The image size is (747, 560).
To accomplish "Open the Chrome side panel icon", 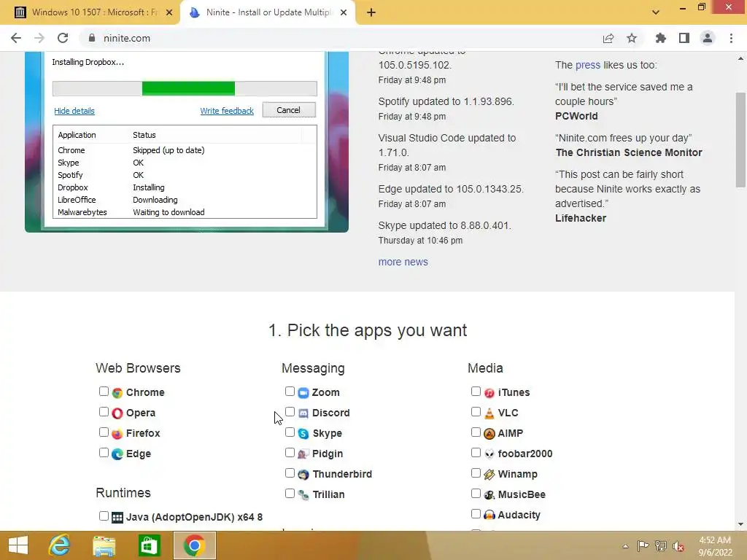I will click(684, 38).
